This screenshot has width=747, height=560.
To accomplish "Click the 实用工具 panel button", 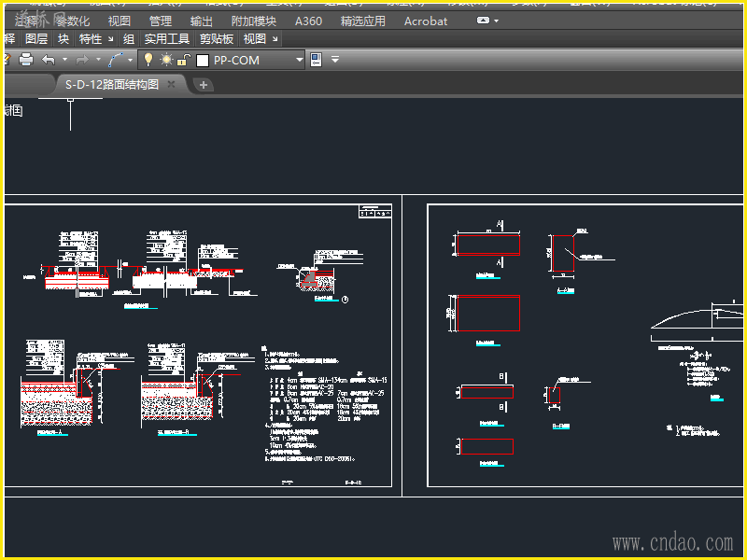I will tap(166, 39).
